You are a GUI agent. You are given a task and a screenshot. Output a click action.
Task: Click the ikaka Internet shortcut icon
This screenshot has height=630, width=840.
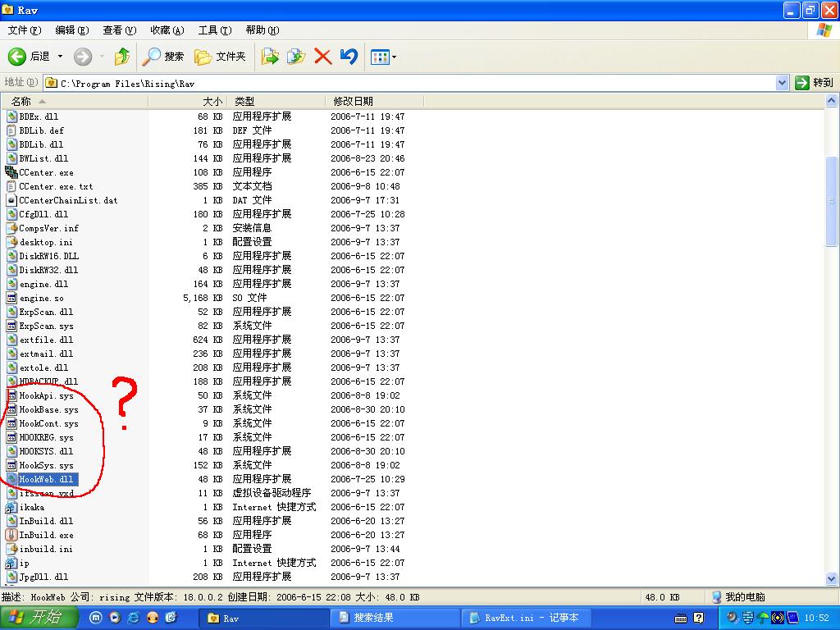coord(11,507)
